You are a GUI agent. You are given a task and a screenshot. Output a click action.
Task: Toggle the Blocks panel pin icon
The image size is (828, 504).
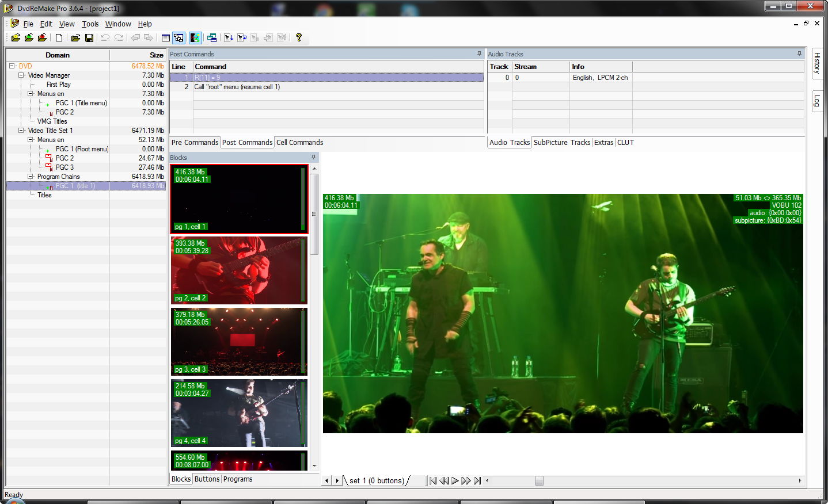pyautogui.click(x=313, y=157)
